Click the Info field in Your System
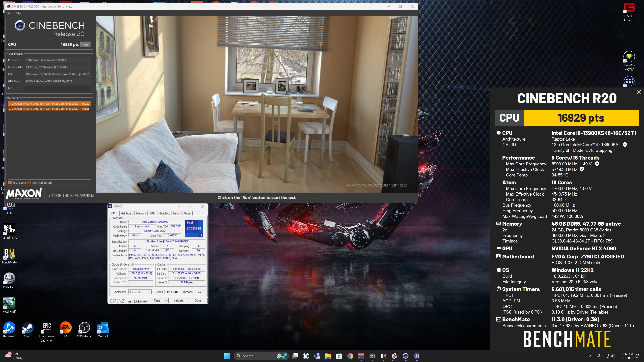Viewport: 644px width, 362px height. click(x=58, y=88)
